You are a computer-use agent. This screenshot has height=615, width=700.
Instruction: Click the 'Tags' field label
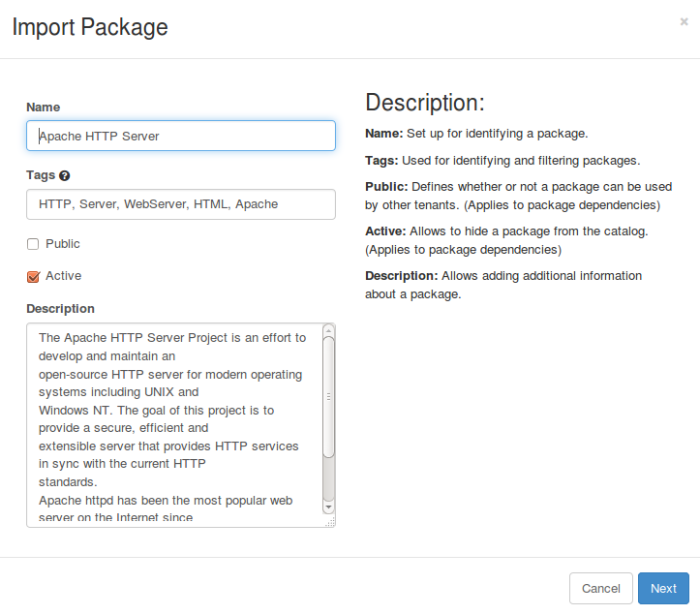pos(41,175)
